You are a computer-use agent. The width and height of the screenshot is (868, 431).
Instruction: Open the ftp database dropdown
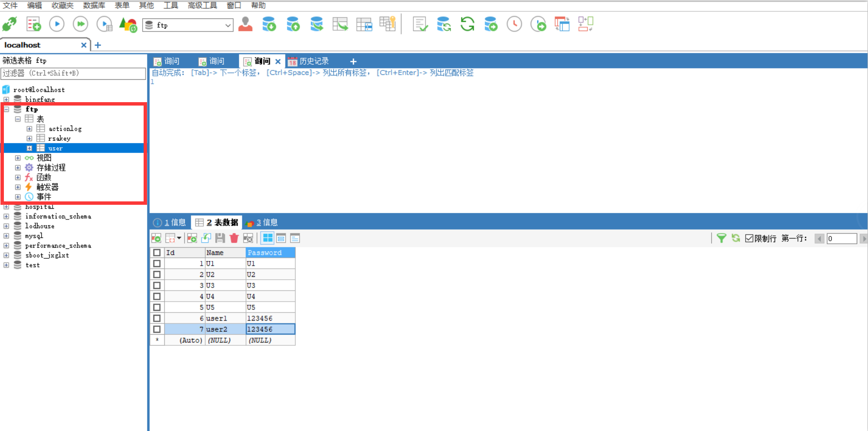(228, 25)
